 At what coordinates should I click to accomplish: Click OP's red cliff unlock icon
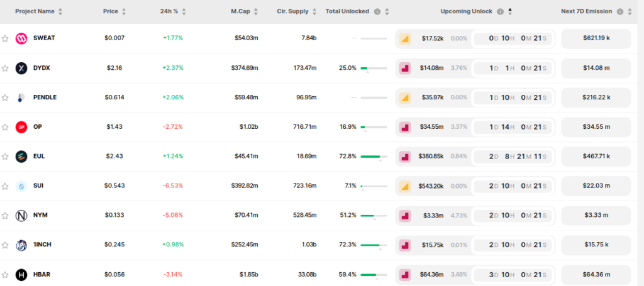(405, 127)
